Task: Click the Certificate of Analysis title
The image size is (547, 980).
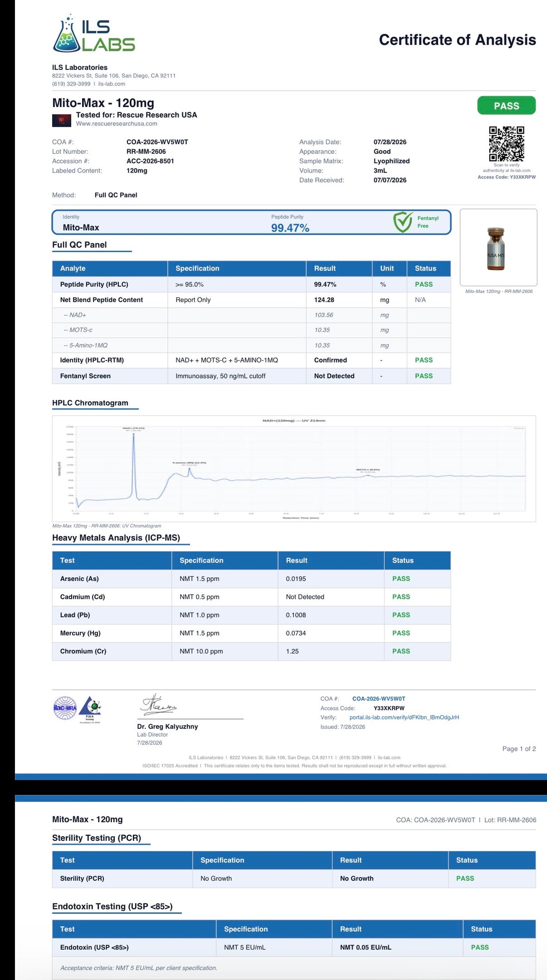Action: click(457, 40)
